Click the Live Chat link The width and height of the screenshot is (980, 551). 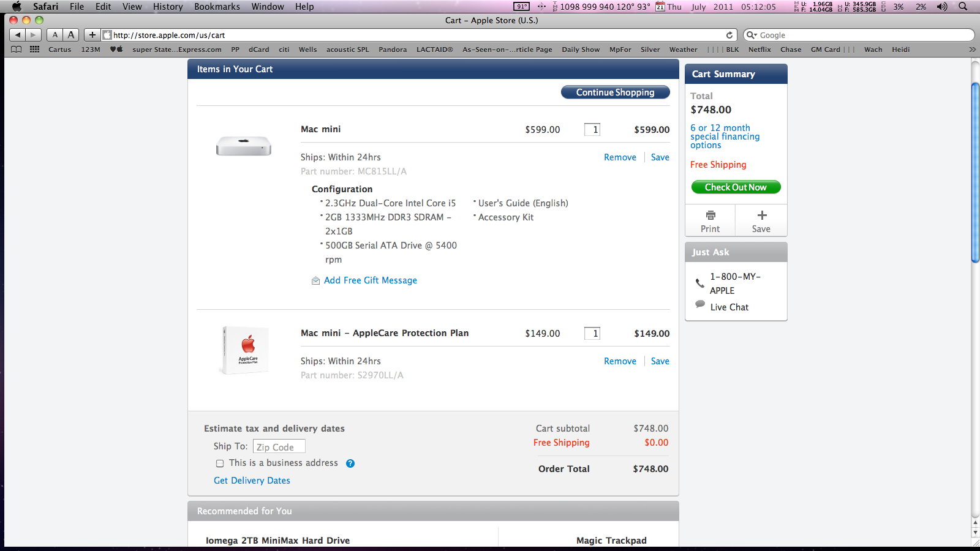[x=729, y=307]
